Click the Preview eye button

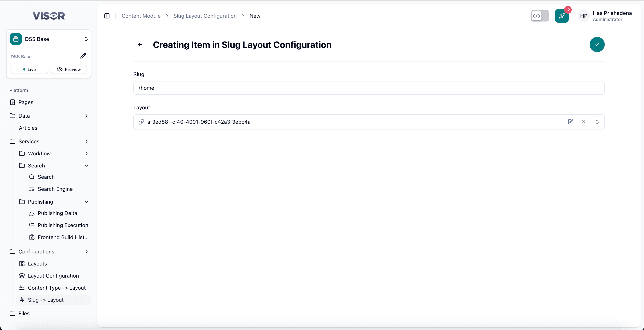69,69
